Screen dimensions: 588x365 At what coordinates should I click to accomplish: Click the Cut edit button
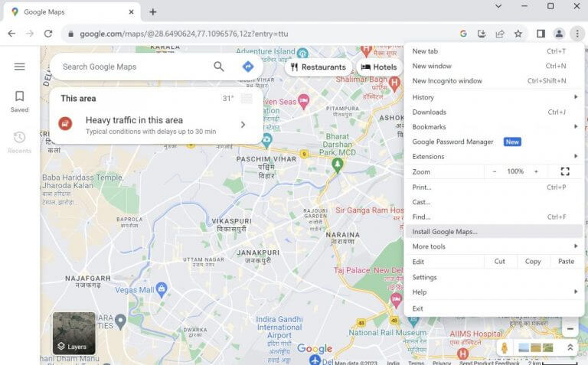pos(500,262)
